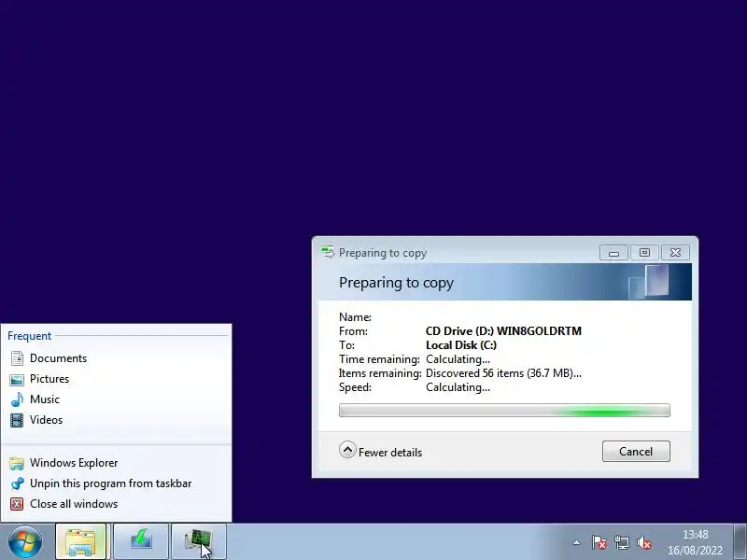Click CD Drive (D:) WIN8GOLDRTM source text

503,331
